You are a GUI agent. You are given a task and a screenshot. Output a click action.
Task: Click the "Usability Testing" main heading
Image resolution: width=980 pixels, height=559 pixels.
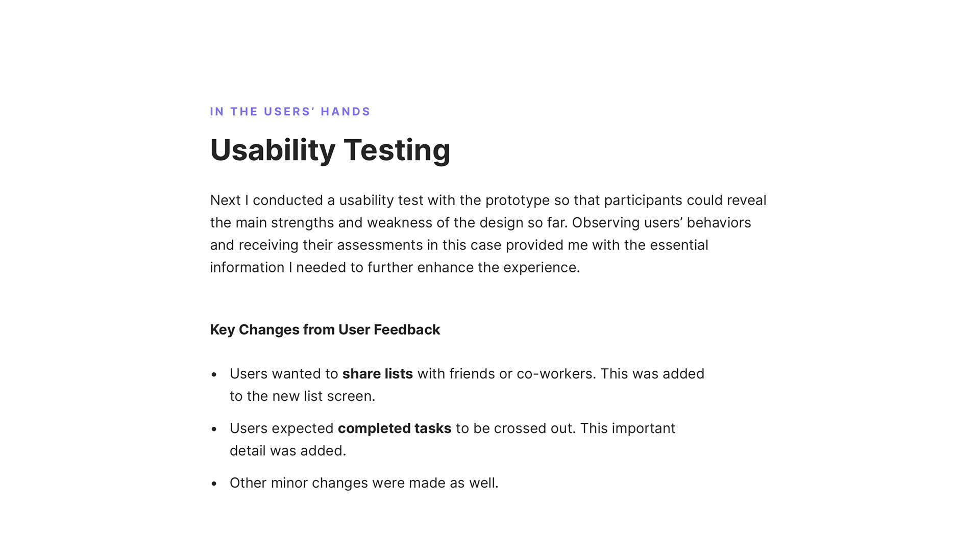pos(330,150)
